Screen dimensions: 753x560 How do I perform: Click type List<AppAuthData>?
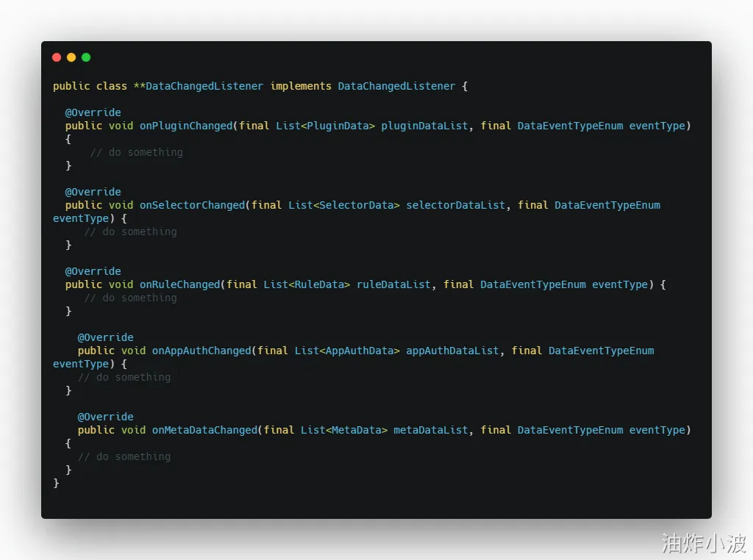pos(347,351)
